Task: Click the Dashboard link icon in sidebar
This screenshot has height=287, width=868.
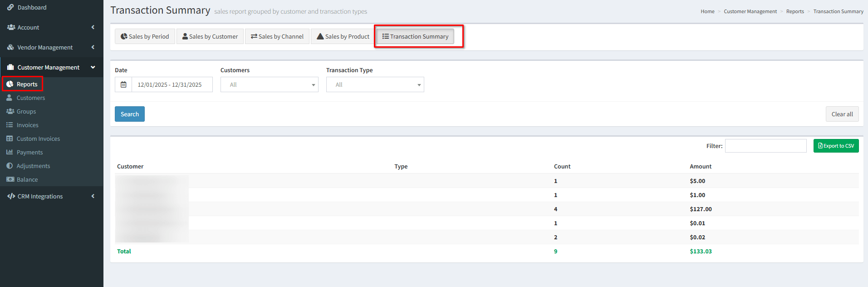Action: coord(10,8)
